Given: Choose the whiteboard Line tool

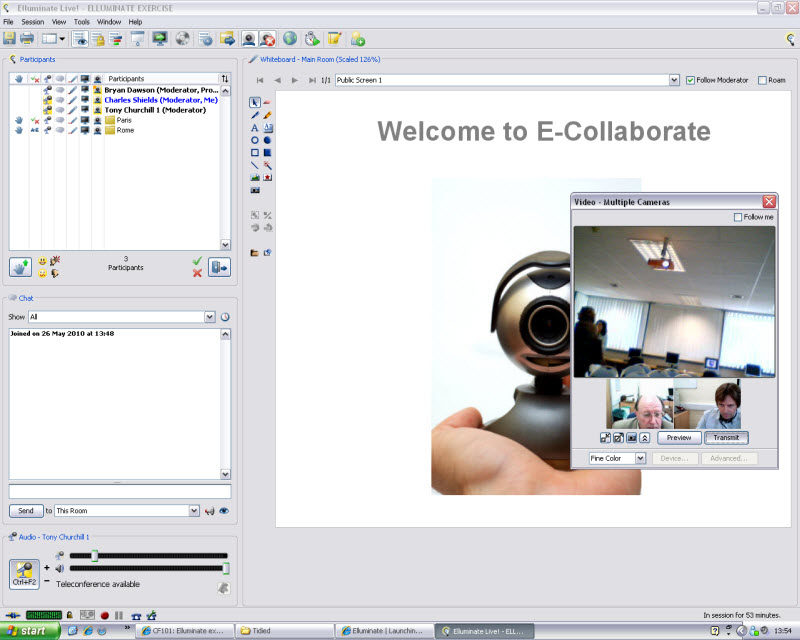Looking at the screenshot, I should [x=255, y=165].
